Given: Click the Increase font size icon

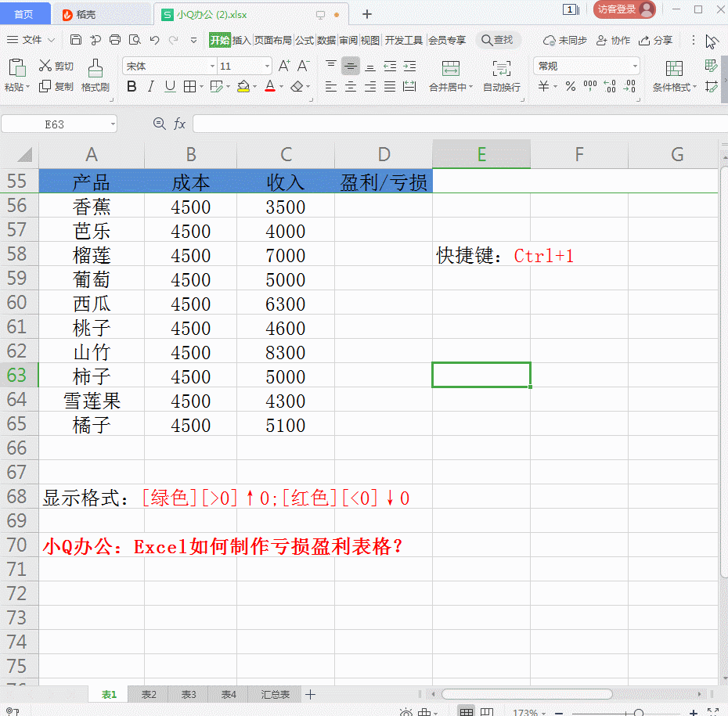Looking at the screenshot, I should pos(284,66).
